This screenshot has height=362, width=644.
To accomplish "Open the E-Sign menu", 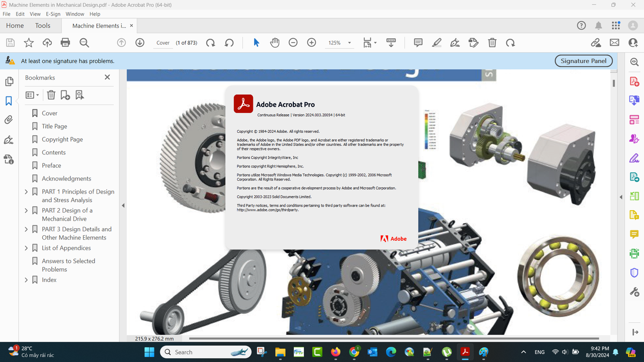I will point(53,14).
